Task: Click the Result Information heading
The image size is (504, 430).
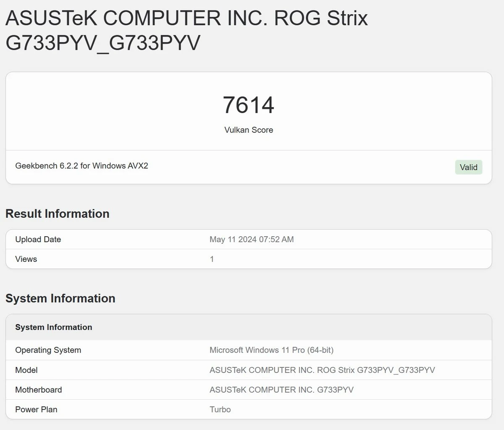Action: [x=58, y=214]
